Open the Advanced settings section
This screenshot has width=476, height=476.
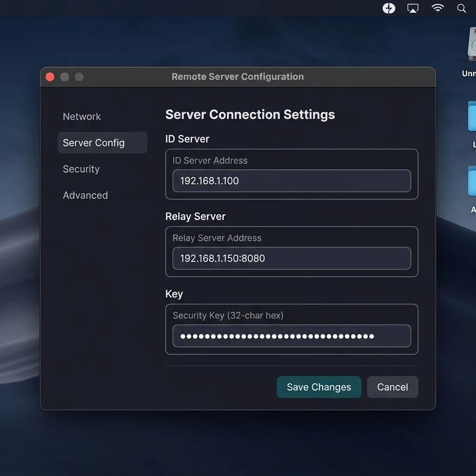(x=86, y=195)
